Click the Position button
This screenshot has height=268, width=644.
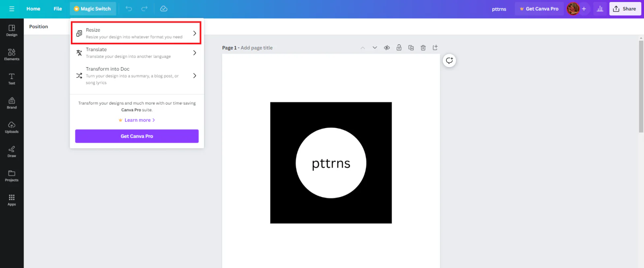pos(39,27)
